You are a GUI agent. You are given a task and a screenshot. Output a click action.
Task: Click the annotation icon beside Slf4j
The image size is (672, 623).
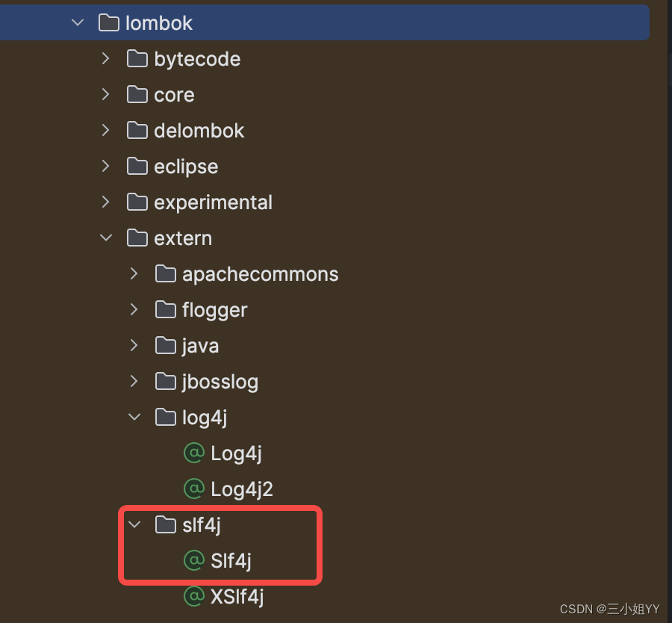tap(193, 560)
